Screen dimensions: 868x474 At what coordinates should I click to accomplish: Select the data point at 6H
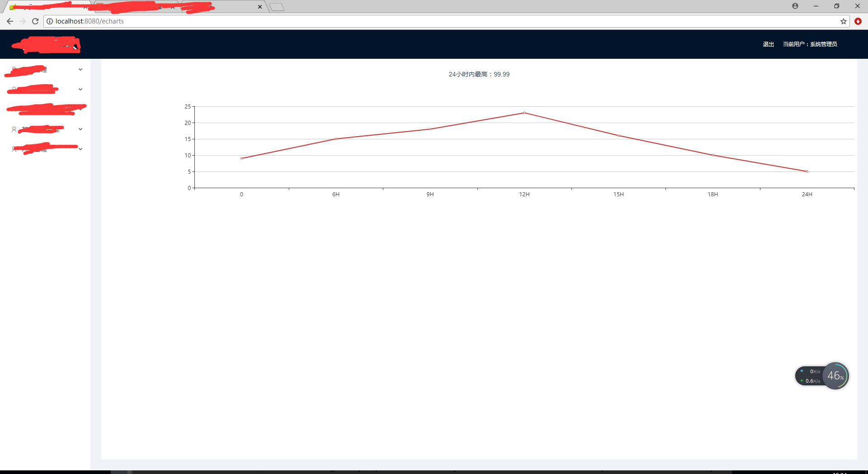[336, 139]
